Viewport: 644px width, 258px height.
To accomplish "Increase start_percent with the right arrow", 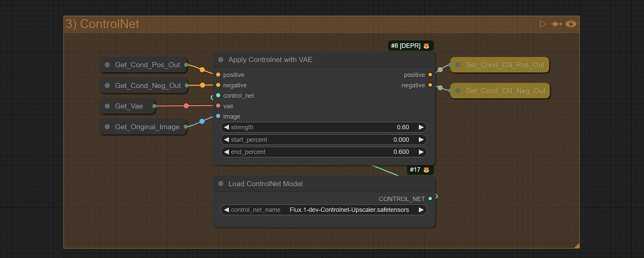I will click(421, 140).
